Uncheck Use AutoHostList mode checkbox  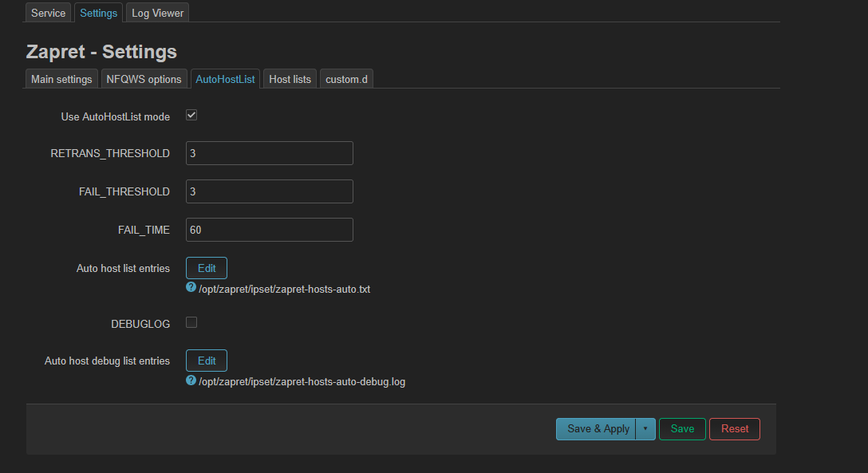(191, 115)
